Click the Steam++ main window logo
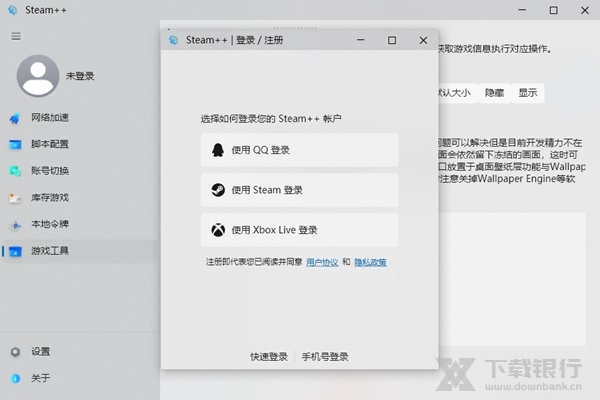The image size is (600, 400). click(x=13, y=10)
